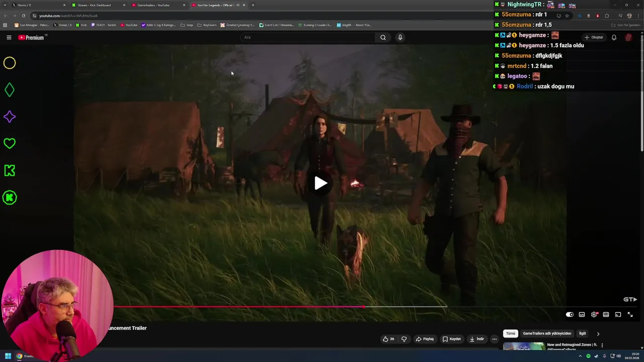Select 'GameTrailers adlı yükleyiciden' chip
This screenshot has height=362, width=644.
(547, 333)
